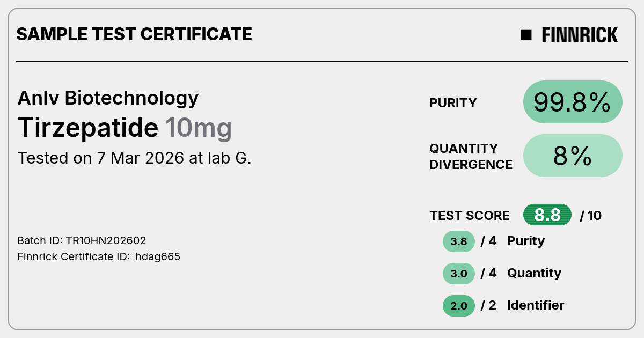The image size is (644, 338).
Task: Click the FINNRICK brand wordmark
Action: click(580, 35)
